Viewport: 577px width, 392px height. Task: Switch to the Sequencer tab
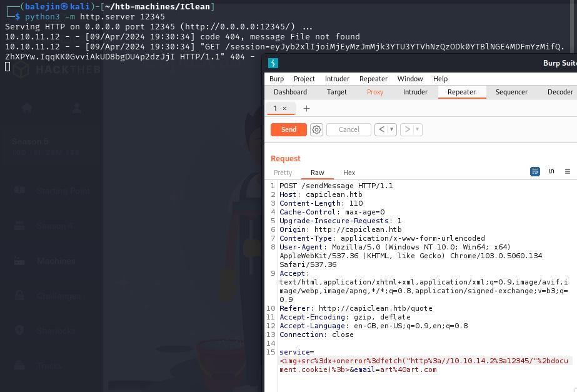click(x=511, y=92)
